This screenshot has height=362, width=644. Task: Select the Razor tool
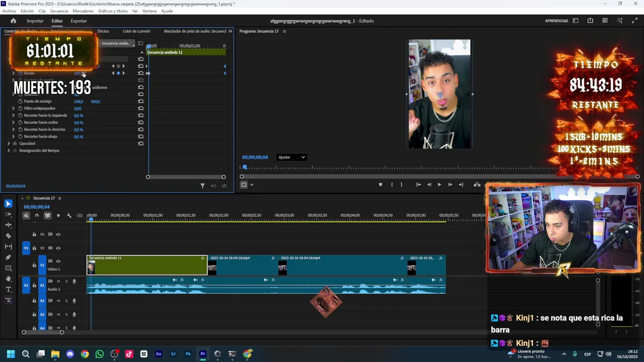9,236
